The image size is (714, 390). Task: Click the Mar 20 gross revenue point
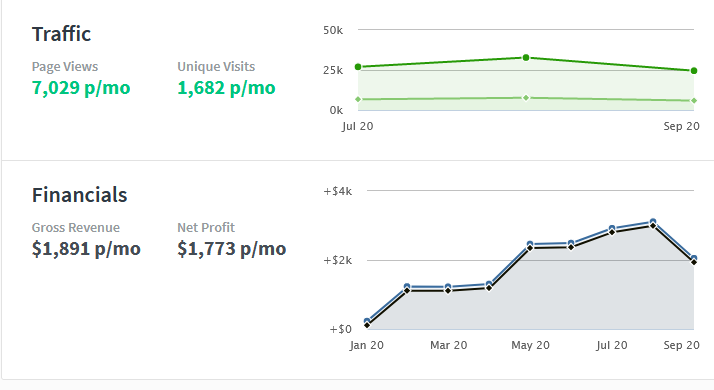448,287
